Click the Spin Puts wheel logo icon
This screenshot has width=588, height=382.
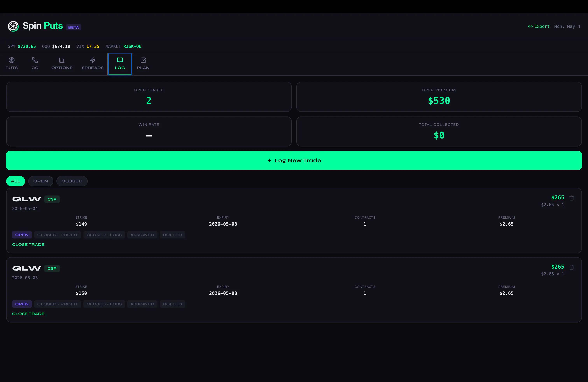[13, 26]
